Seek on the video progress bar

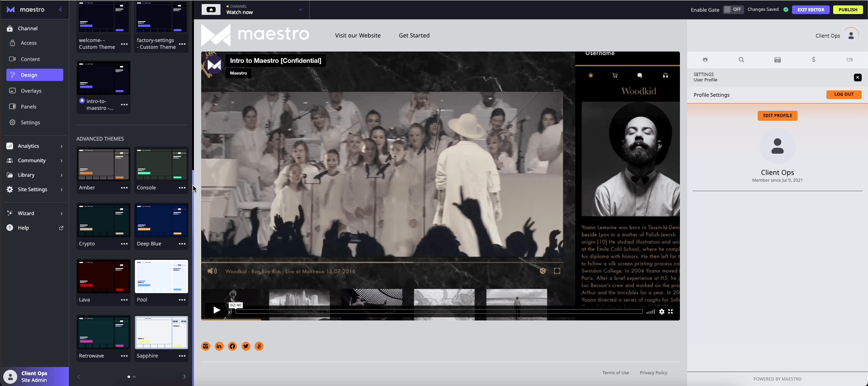tap(439, 311)
